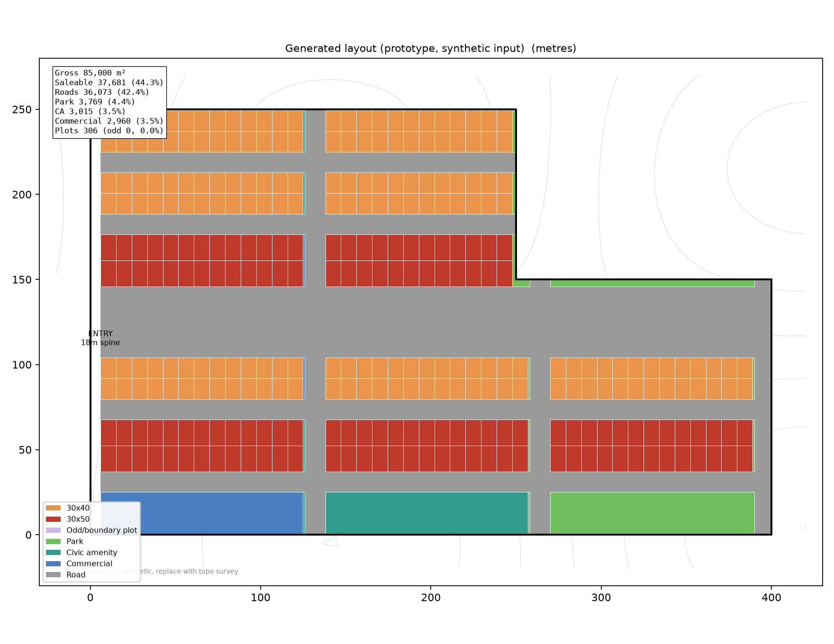Select the teal Civic amenity legend swatch
Screen dimensions: 834x644
click(53, 553)
